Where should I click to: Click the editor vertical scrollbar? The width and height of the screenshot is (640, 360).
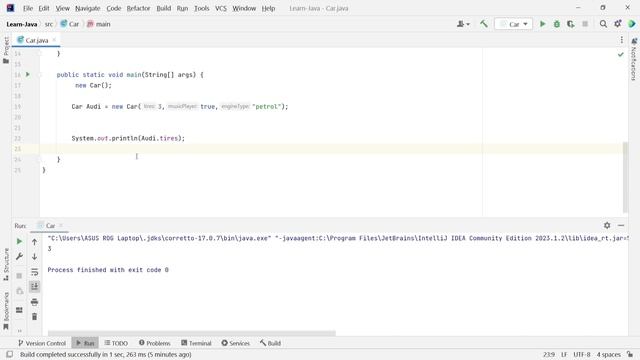click(625, 177)
